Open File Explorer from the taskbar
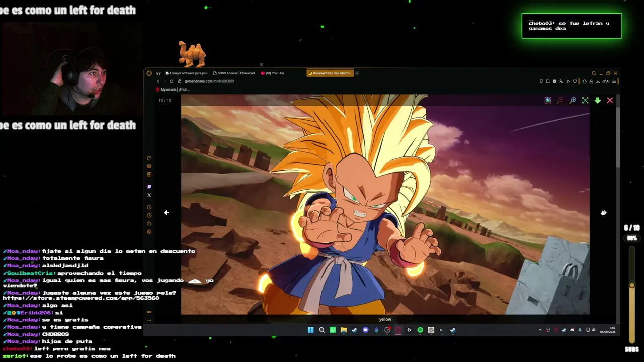The image size is (644, 362). click(344, 330)
